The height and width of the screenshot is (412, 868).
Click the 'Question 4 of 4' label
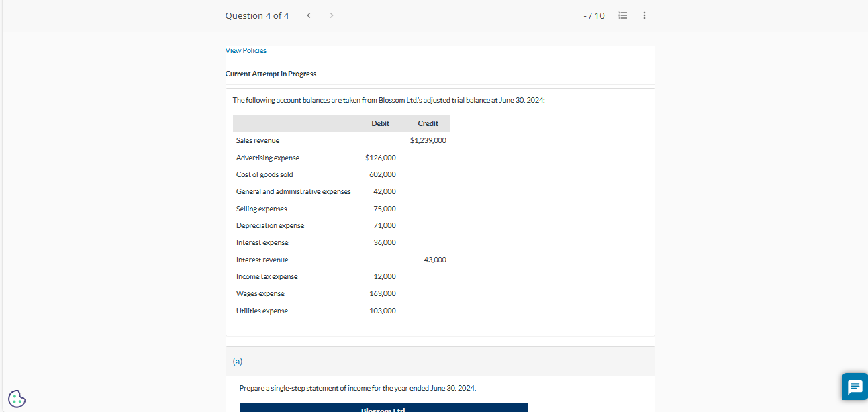[257, 15]
